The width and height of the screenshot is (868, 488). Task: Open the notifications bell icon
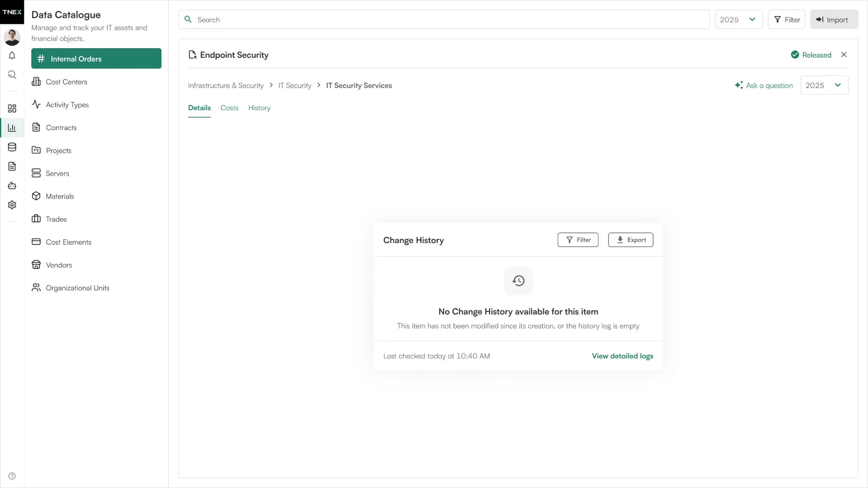click(x=12, y=56)
